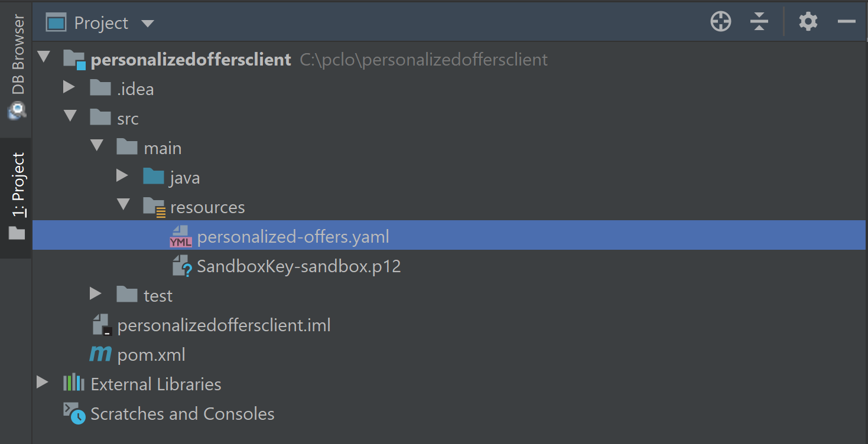
Task: Collapse the resources folder
Action: pos(123,205)
